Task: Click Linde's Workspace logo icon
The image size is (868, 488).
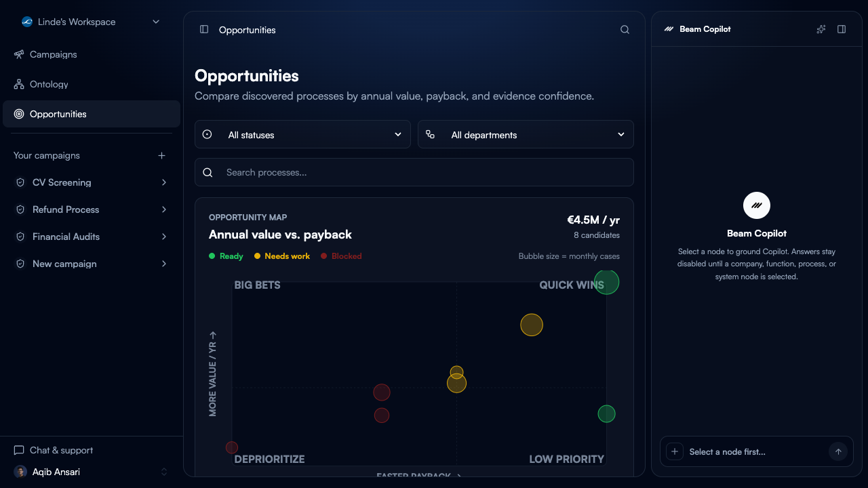Action: pos(27,22)
